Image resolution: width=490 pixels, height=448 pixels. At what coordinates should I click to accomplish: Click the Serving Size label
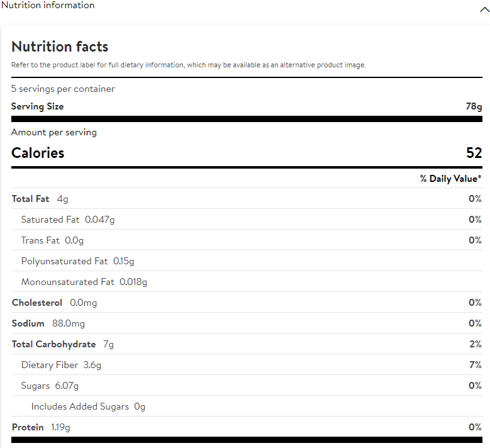click(x=37, y=106)
